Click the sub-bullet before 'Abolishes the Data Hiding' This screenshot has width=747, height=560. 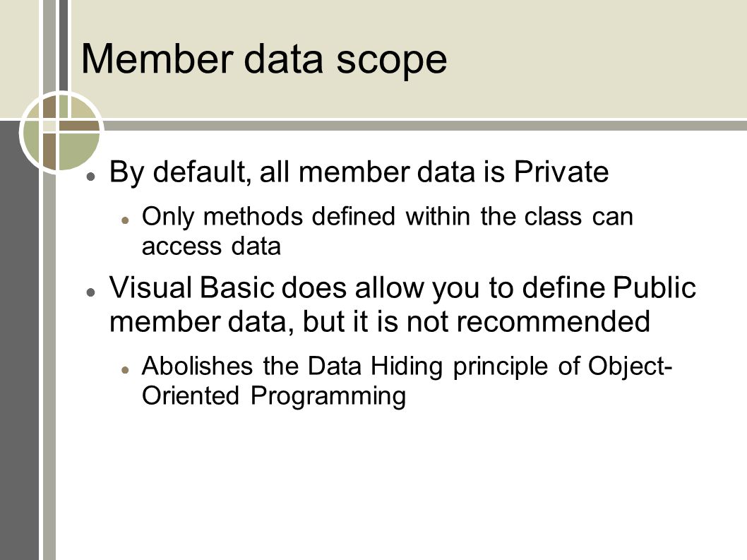coord(126,370)
